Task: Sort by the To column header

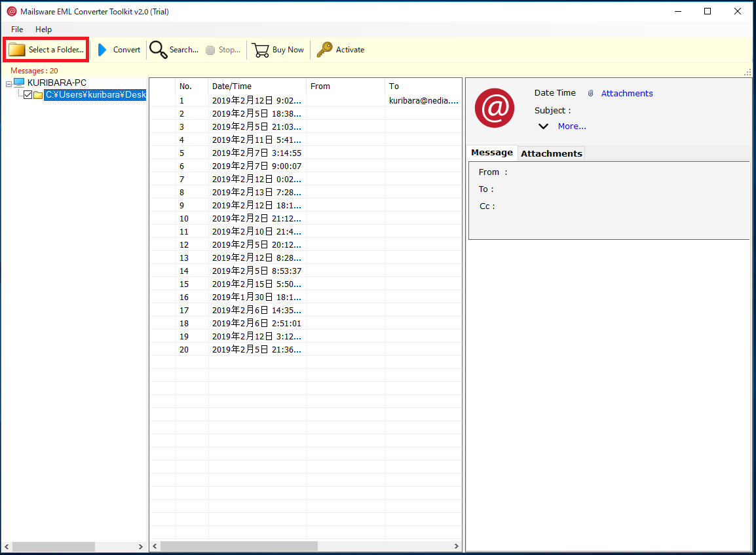Action: 423,86
